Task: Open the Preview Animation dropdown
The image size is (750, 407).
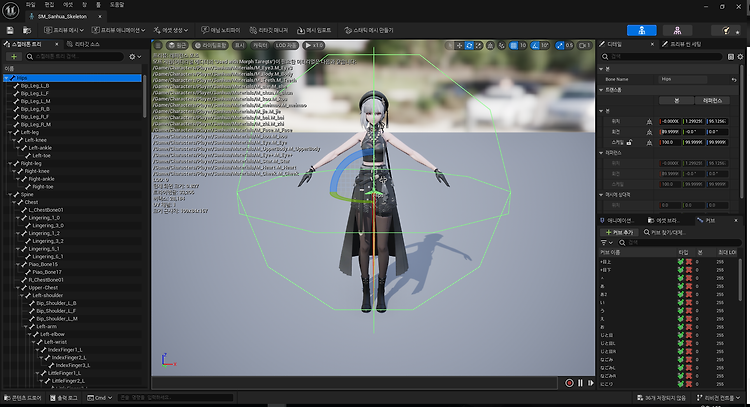Action: 119,30
